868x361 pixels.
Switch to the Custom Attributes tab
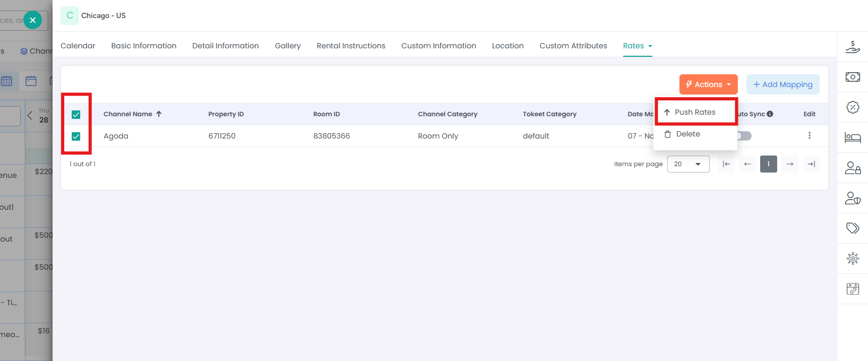[573, 46]
